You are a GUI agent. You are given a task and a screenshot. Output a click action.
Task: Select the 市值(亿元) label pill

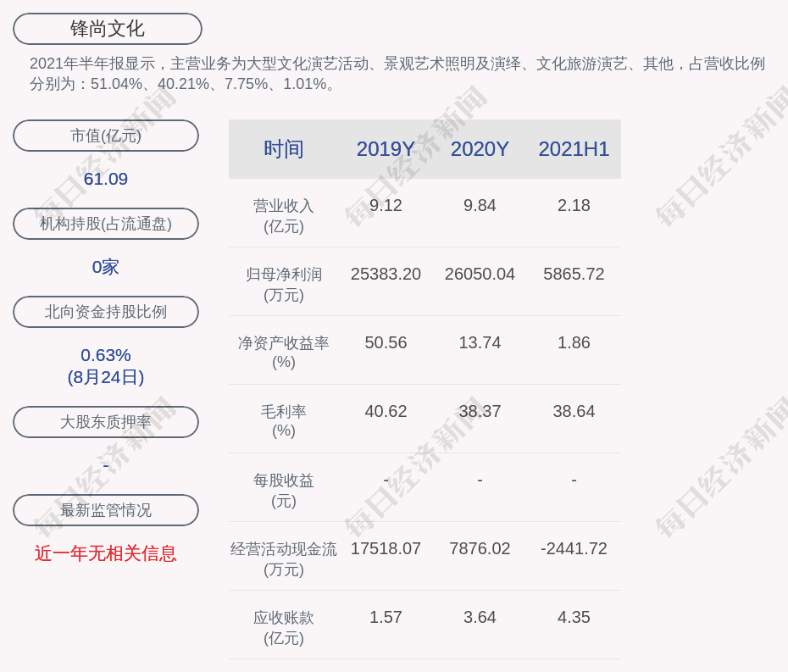(106, 136)
